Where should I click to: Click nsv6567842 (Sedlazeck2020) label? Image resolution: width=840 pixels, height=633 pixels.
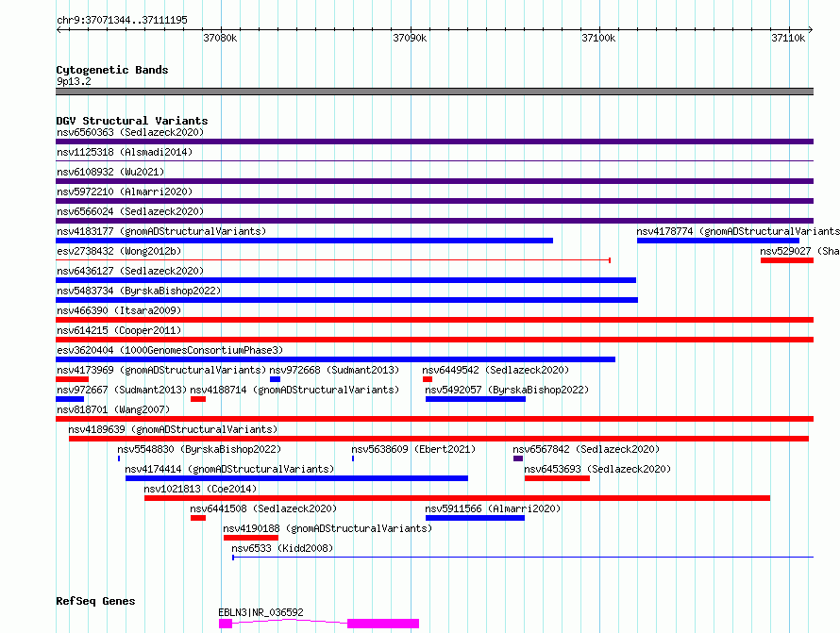click(x=586, y=449)
